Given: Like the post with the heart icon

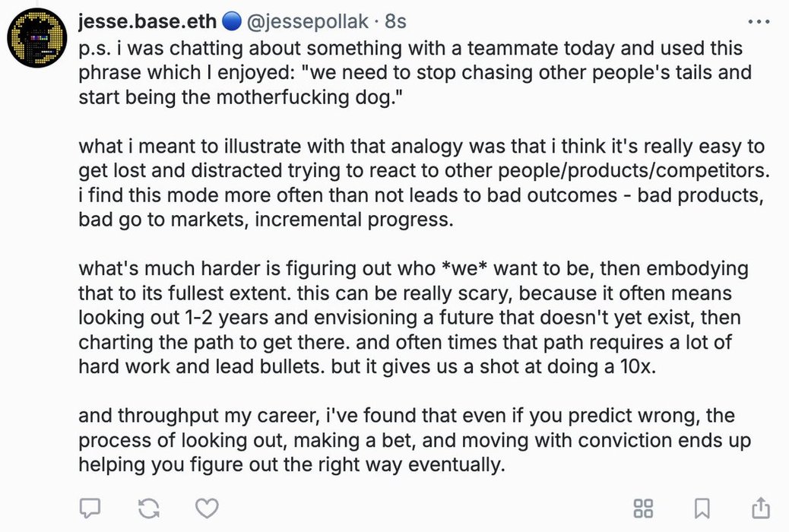Looking at the screenshot, I should tap(207, 508).
